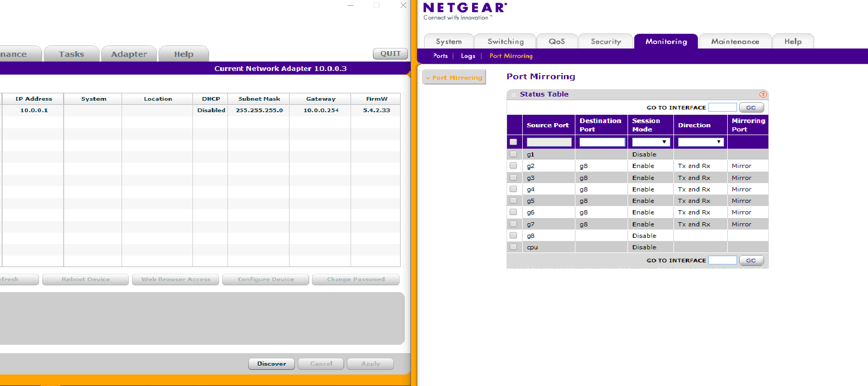The image size is (868, 386).
Task: Click the gateway value 10.0.0.254
Action: pyautogui.click(x=321, y=111)
